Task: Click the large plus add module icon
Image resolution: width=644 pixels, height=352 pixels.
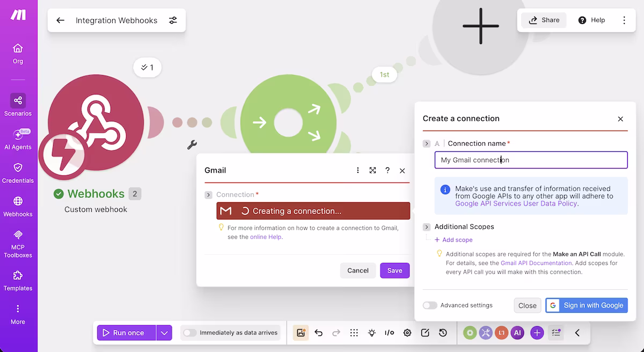Action: coord(481,26)
